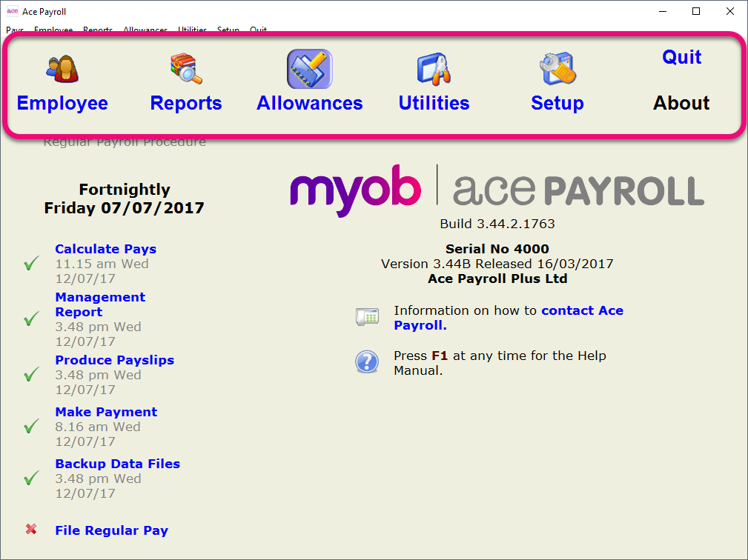Click the 8.16 am Wed timestamp
748x560 pixels.
coord(98,427)
